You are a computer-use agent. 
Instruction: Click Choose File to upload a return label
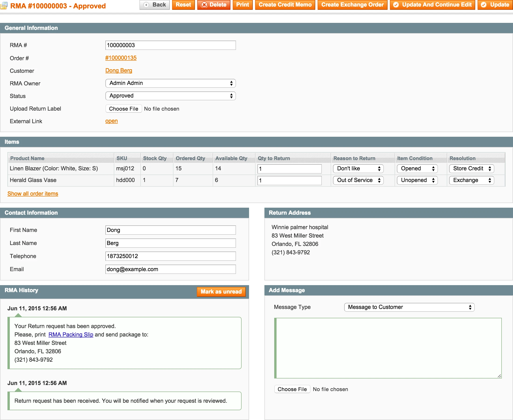point(124,109)
